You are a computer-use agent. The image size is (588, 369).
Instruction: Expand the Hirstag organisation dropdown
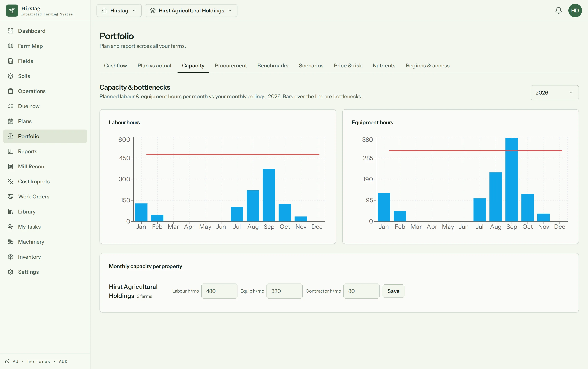[119, 11]
